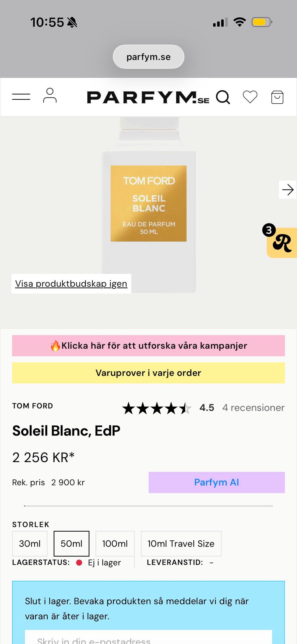Screen dimensions: 297x644
Task: Select the 50ml size option
Action: [71, 543]
